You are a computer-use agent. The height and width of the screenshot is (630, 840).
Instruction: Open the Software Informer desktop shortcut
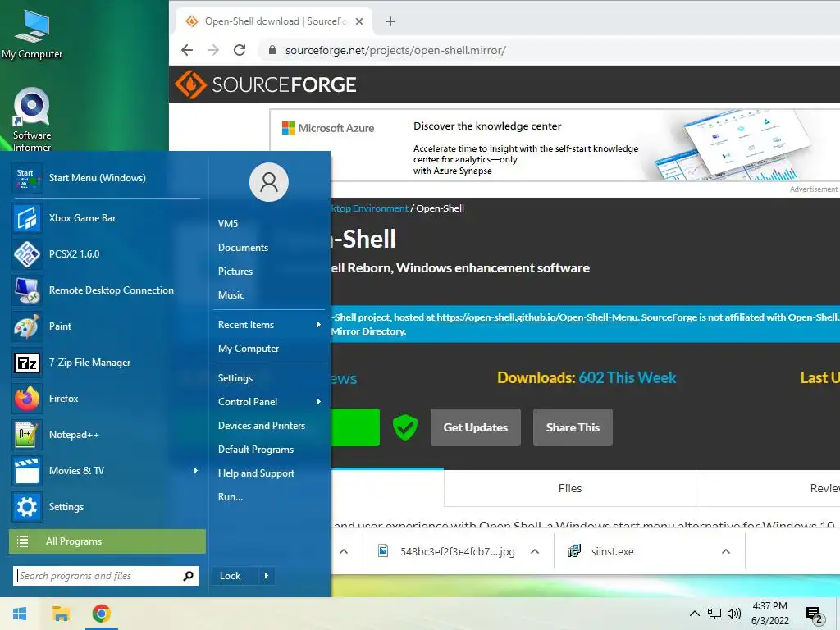pos(32,120)
